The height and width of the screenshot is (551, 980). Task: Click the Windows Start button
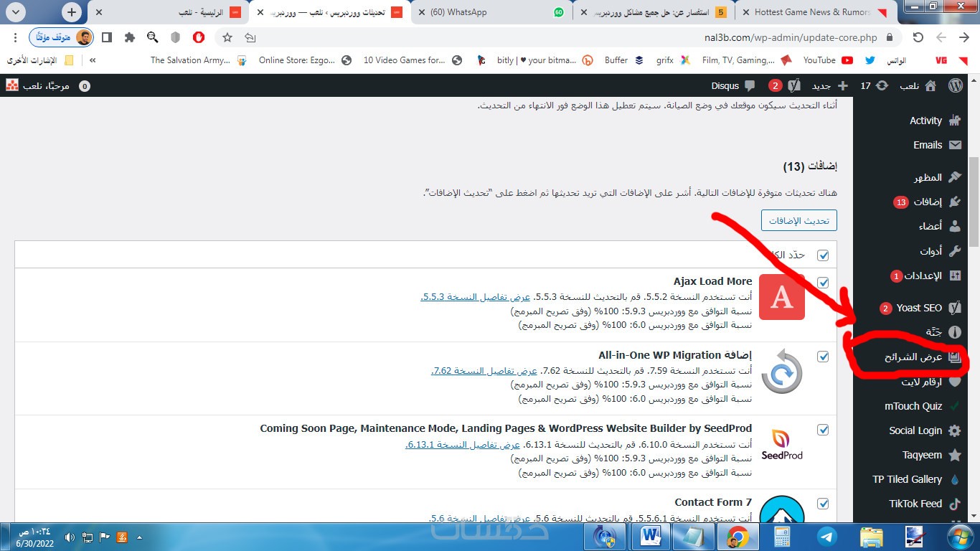(x=961, y=536)
